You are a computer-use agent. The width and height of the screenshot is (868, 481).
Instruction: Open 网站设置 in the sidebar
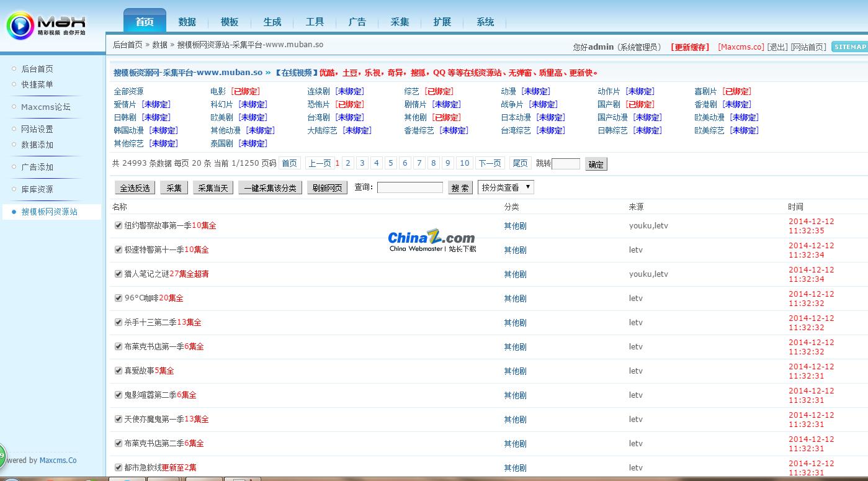click(x=37, y=129)
